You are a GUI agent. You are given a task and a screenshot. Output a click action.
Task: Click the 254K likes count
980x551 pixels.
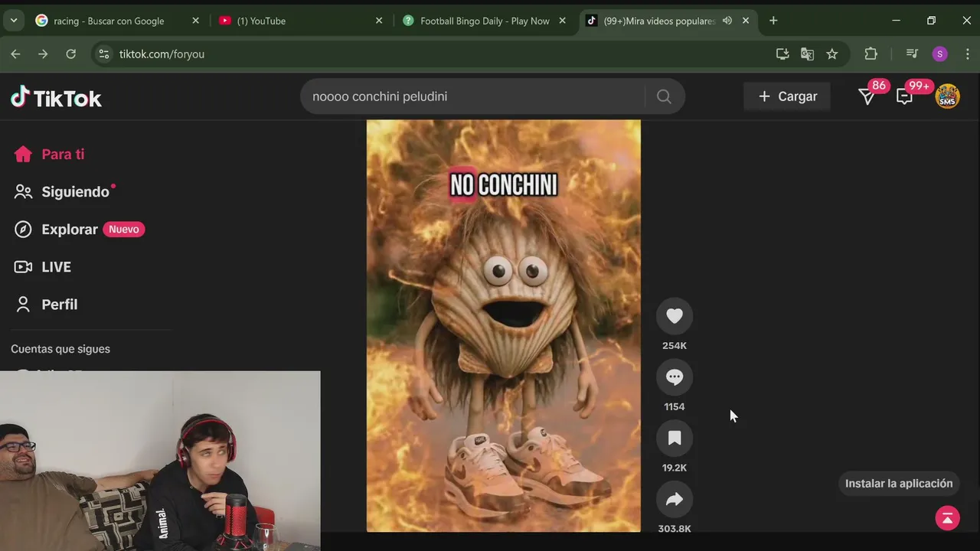click(x=675, y=346)
